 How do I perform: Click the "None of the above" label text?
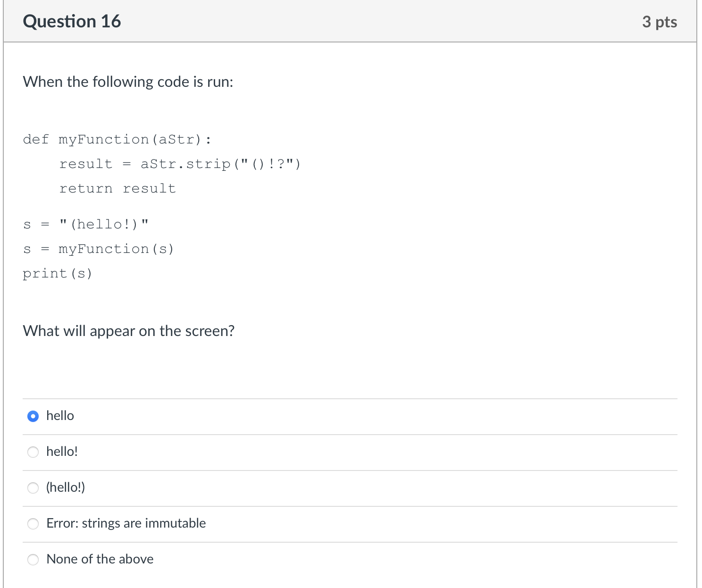coord(100,559)
